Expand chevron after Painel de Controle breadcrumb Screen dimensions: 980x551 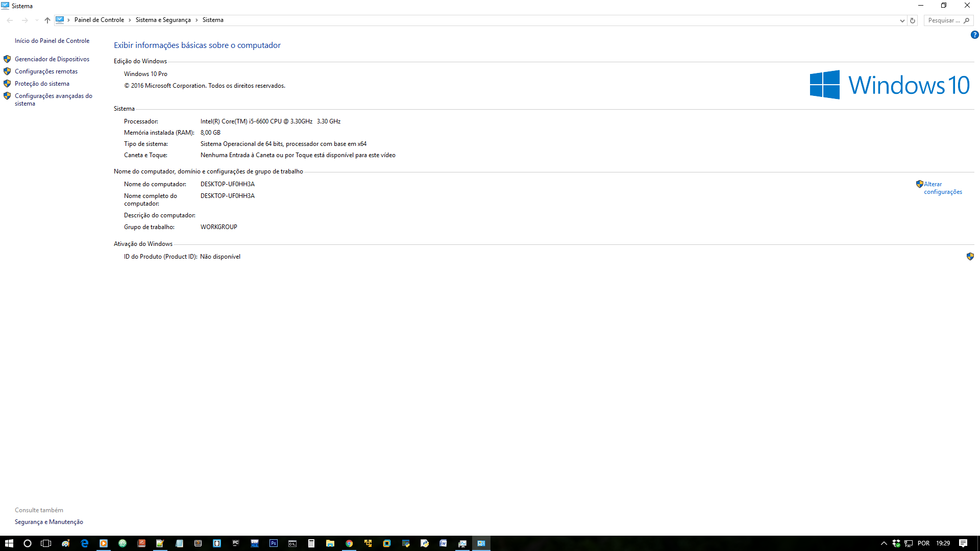pos(130,20)
